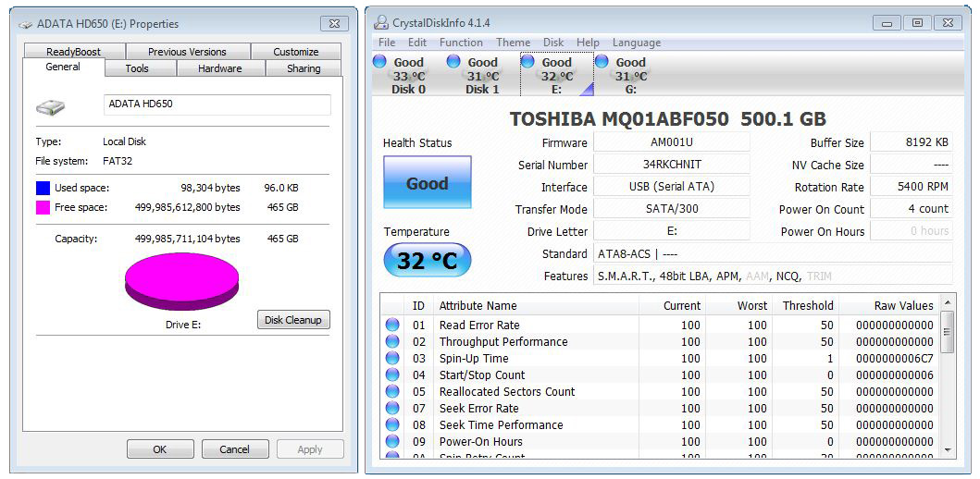The image size is (980, 479).
Task: Click the scroll up arrow in attribute list
Action: [x=948, y=303]
